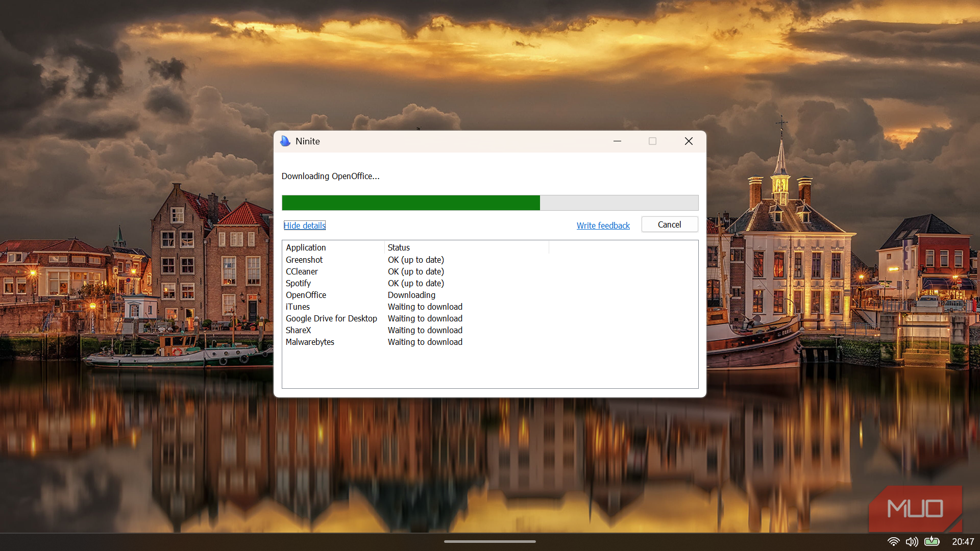Click the Waiting to download status for Malwarebytes
The height and width of the screenshot is (551, 980).
(x=425, y=342)
